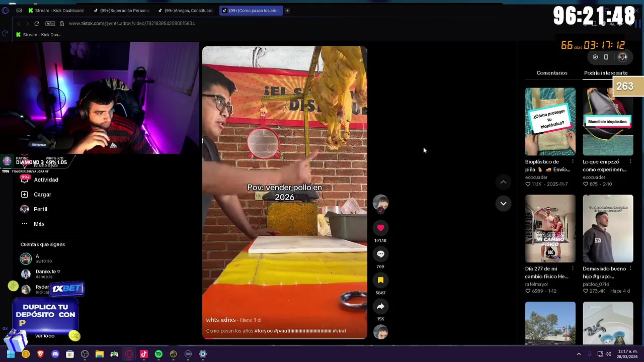
Task: Open Perfil avatar icon in sidebar
Action: pos(25,209)
